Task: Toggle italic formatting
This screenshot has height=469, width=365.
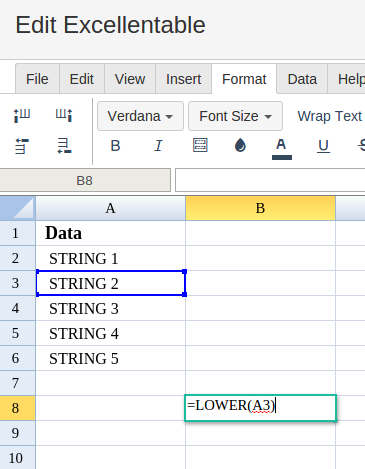Action: click(x=158, y=146)
